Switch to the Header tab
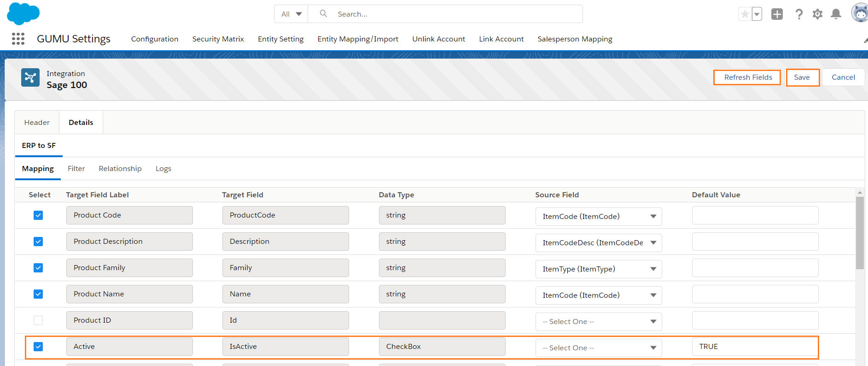This screenshot has width=868, height=366. pos(37,123)
